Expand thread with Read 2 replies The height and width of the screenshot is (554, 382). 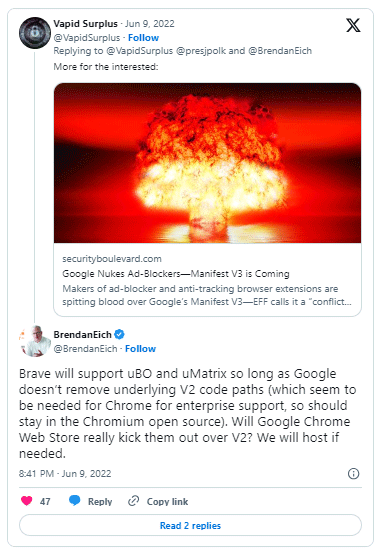pyautogui.click(x=190, y=525)
